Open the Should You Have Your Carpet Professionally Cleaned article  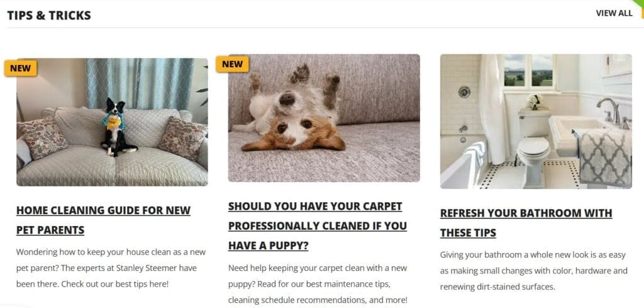click(318, 225)
